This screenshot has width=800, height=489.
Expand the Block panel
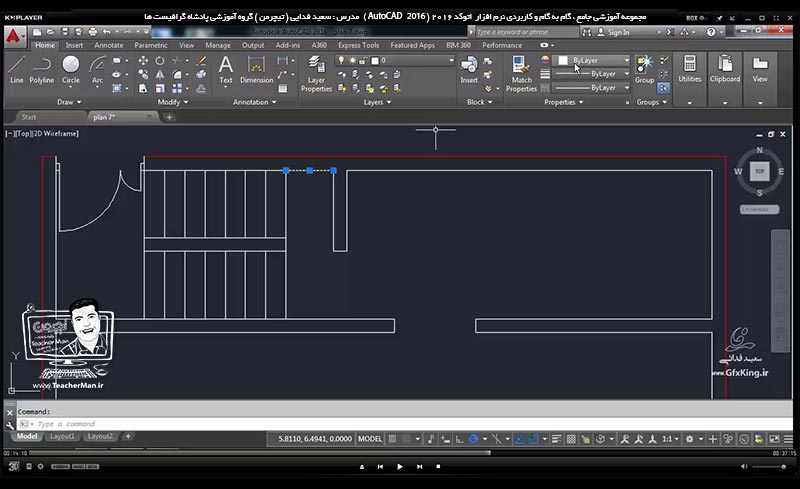coord(480,102)
